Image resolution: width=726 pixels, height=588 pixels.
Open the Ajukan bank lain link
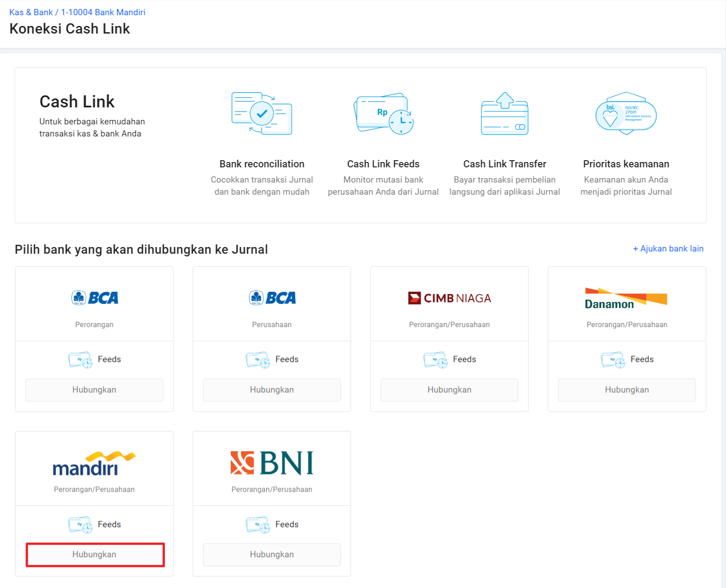[x=668, y=248]
